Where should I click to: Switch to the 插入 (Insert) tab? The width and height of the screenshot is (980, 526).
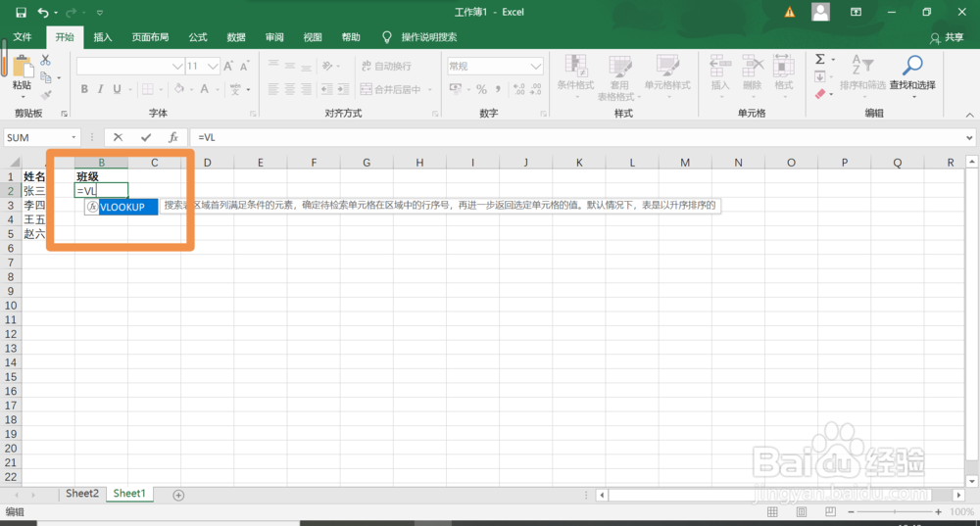pyautogui.click(x=103, y=37)
